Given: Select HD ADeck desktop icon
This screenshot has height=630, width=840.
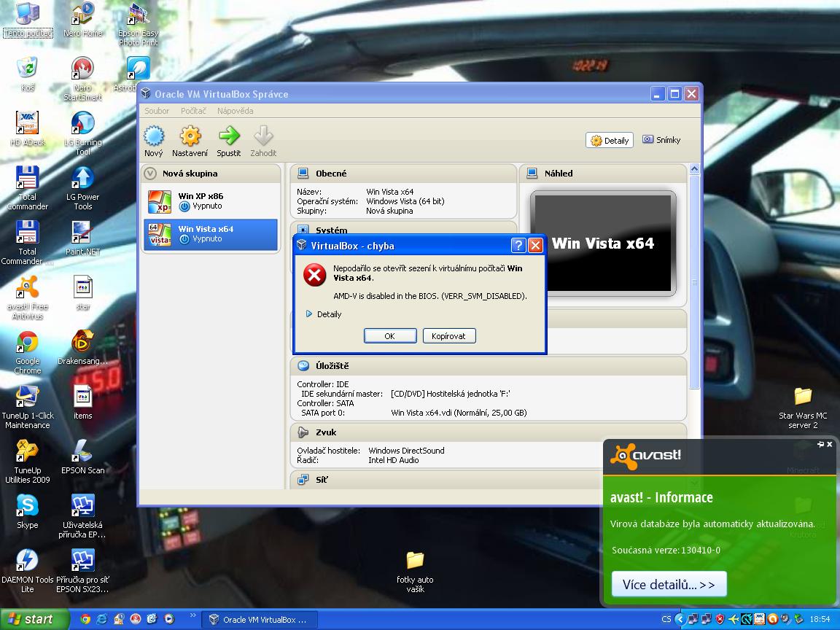Looking at the screenshot, I should pos(27,129).
